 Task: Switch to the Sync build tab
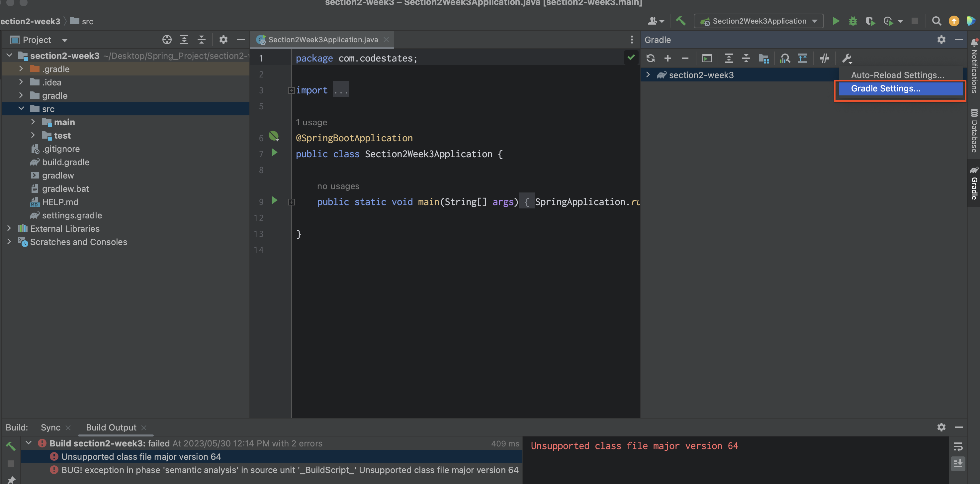[x=50, y=427]
